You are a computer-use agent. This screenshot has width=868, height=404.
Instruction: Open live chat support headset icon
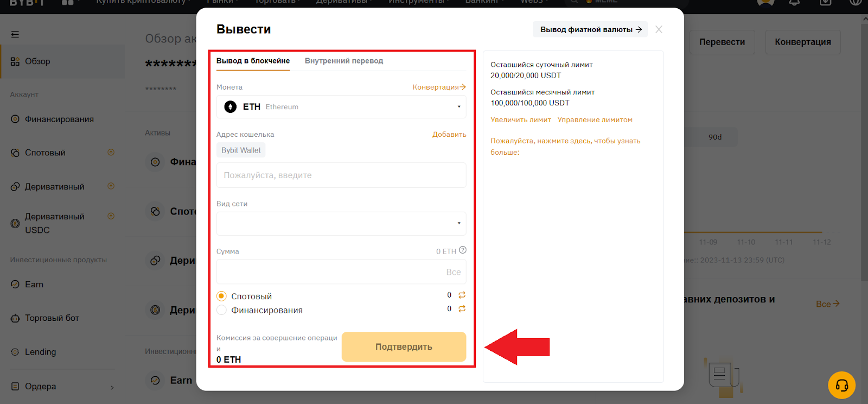point(842,385)
